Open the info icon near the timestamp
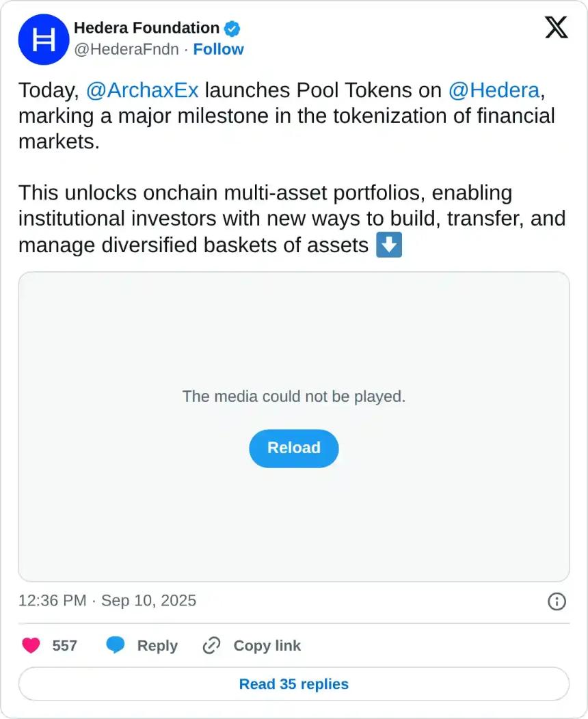 click(557, 601)
